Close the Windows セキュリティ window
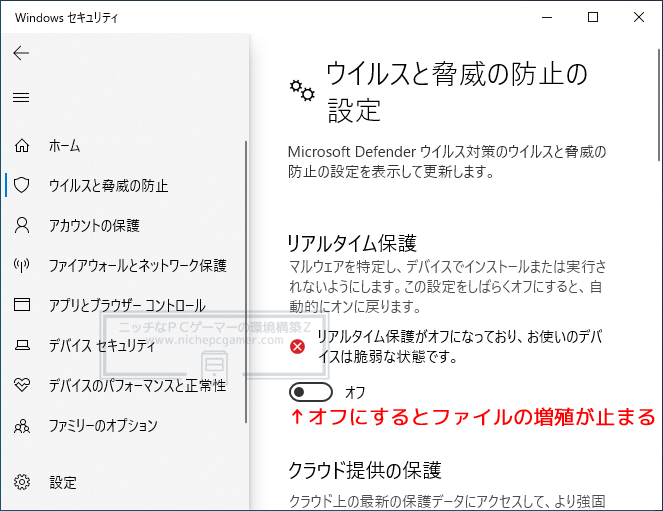This screenshot has width=663, height=511. (x=639, y=17)
